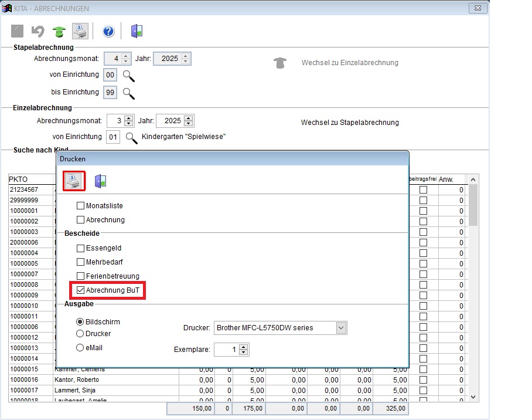Viewport: 532px width, 420px height.
Task: Tick the Essengeld checkbox
Action: coord(81,248)
